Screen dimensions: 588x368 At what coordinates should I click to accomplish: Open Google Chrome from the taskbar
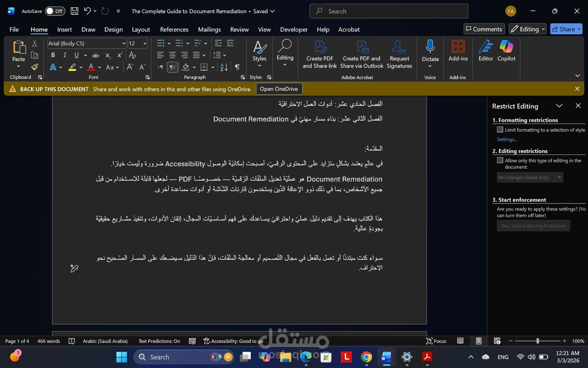coord(366,357)
